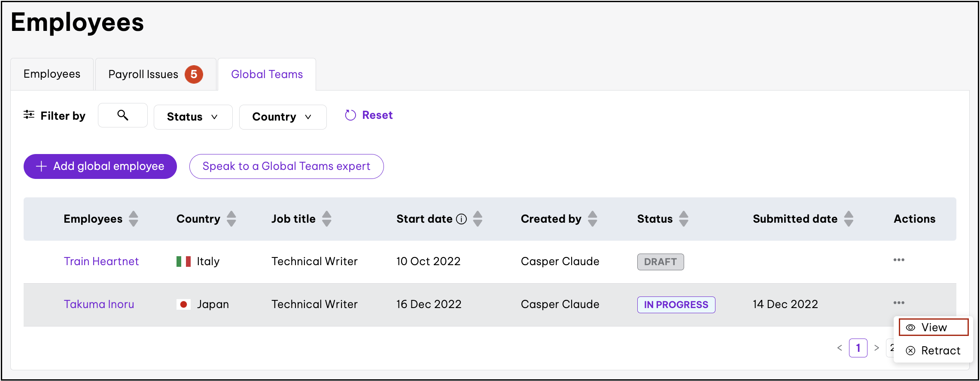Open Takuma Inoru employee link
980x381 pixels.
(99, 304)
